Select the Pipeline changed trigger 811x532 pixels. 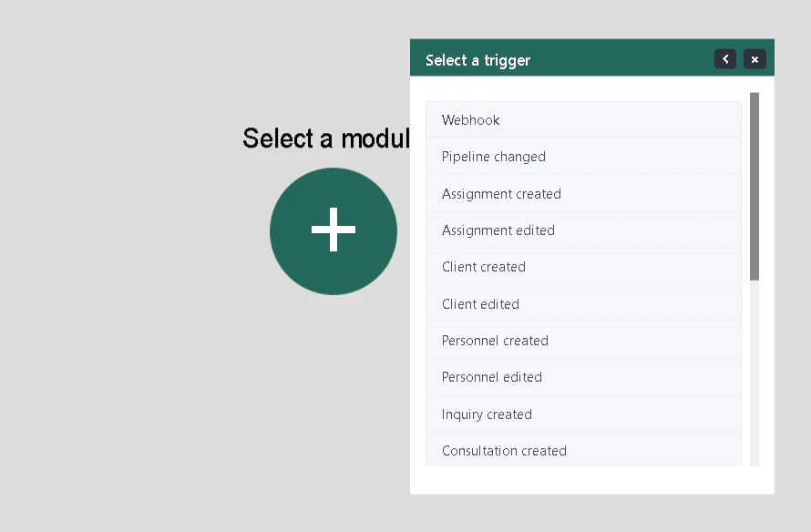[583, 157]
